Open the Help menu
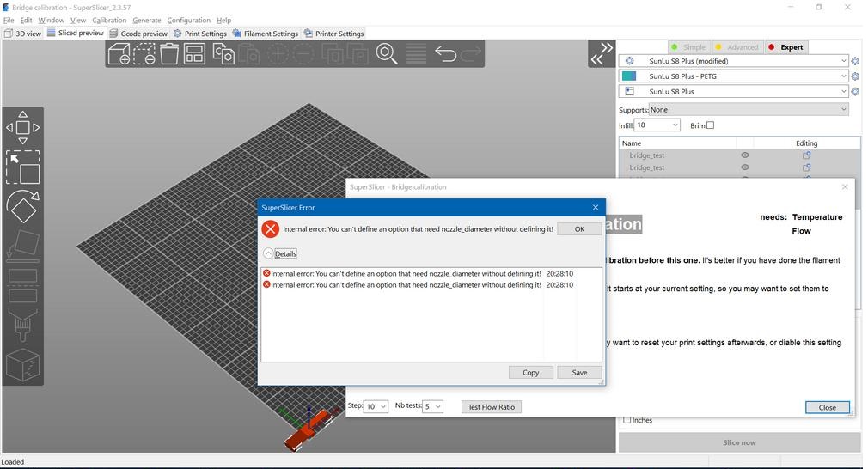This screenshot has height=469, width=868. pyautogui.click(x=223, y=21)
